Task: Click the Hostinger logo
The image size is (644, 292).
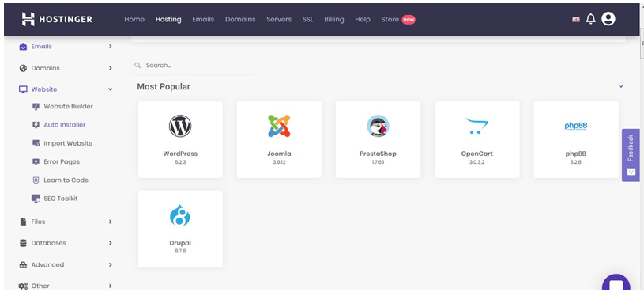Action: click(x=57, y=19)
